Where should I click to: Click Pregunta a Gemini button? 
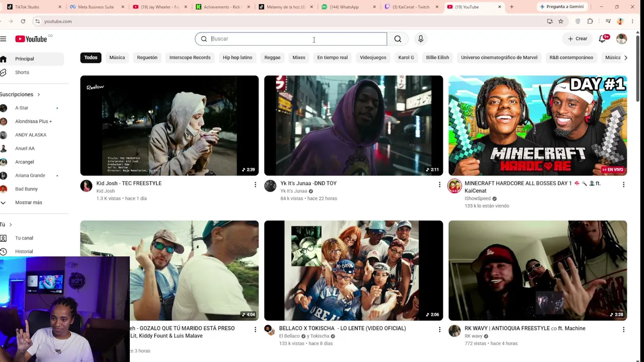(561, 7)
